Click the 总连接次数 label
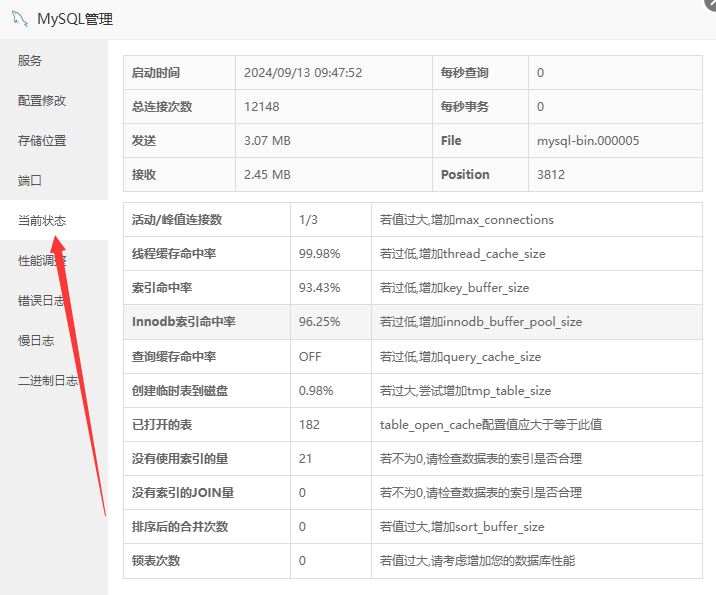Screen dimensions: 716x595 tap(162, 106)
